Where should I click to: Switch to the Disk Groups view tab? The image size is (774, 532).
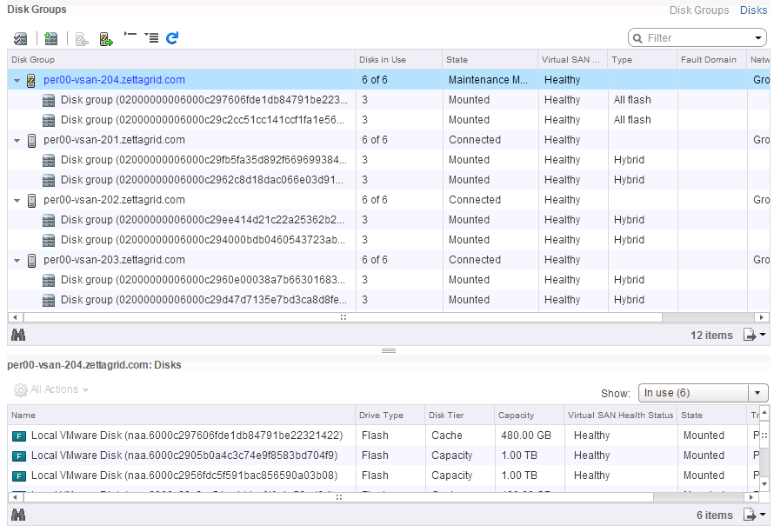point(698,10)
